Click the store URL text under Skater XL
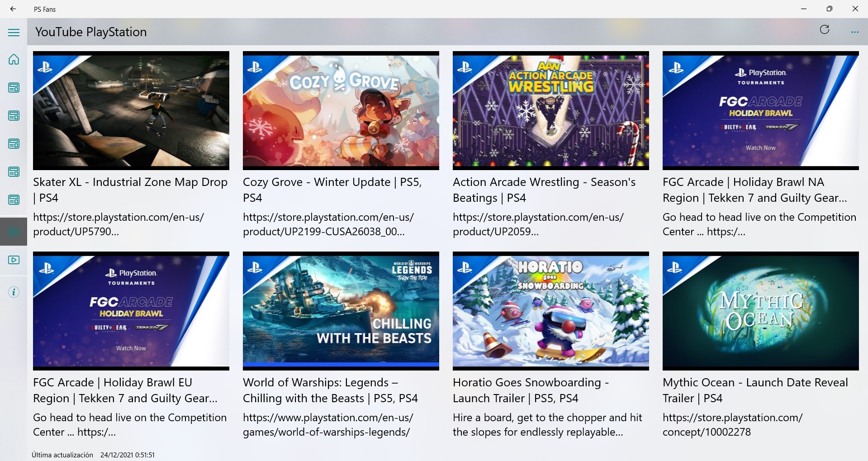Image resolution: width=868 pixels, height=461 pixels. [x=119, y=224]
